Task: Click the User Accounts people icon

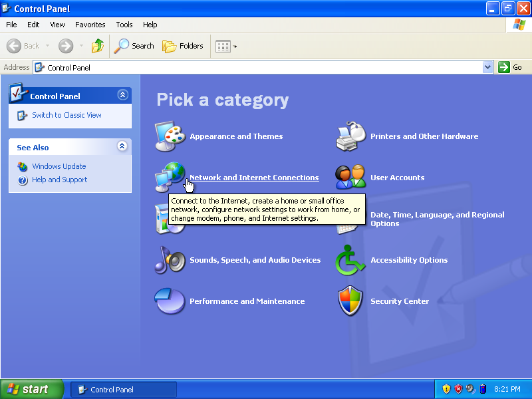Action: coord(351,177)
